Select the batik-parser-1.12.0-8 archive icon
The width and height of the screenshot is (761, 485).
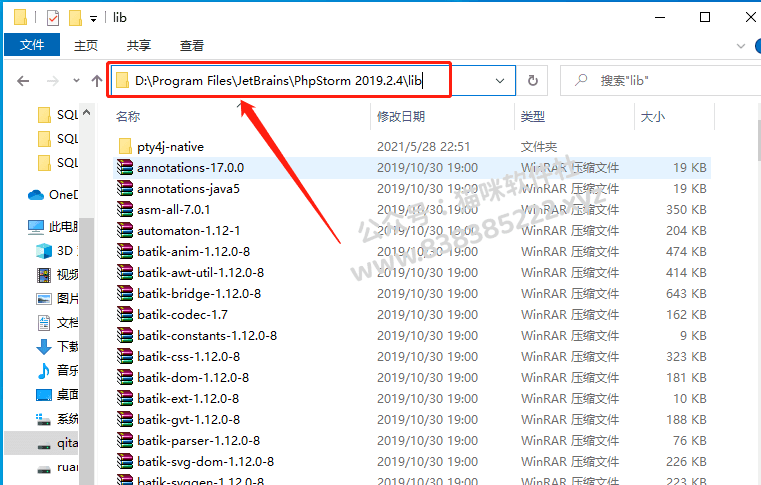pos(125,440)
